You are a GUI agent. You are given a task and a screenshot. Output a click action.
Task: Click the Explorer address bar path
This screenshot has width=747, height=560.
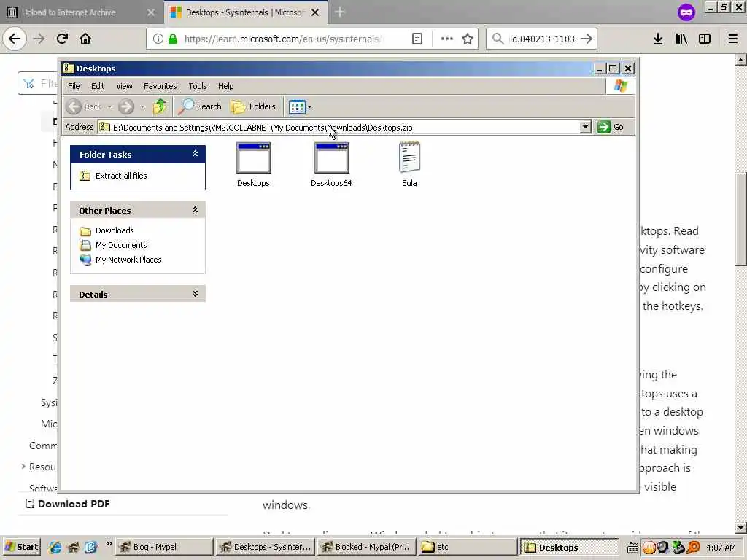[338, 127]
